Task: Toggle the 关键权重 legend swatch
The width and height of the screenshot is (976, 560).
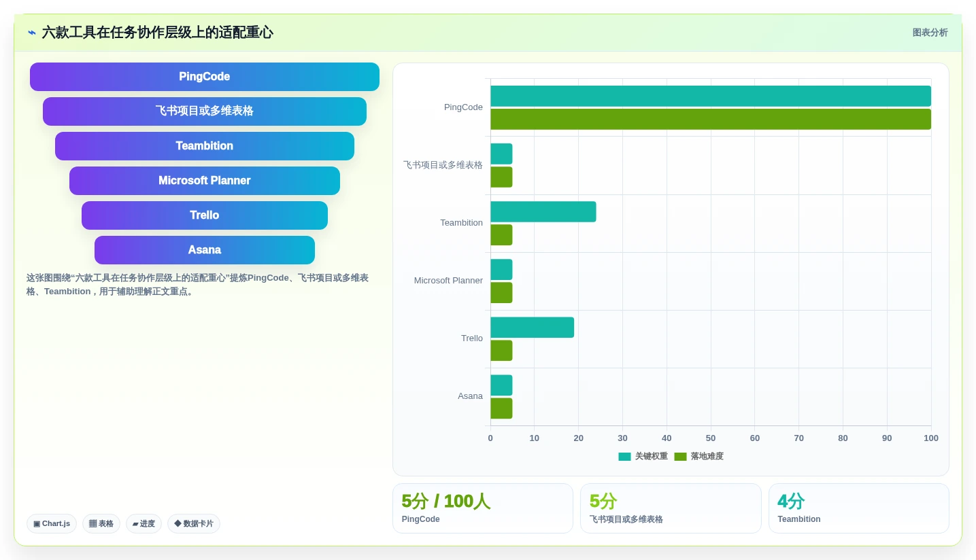Action: coord(624,457)
